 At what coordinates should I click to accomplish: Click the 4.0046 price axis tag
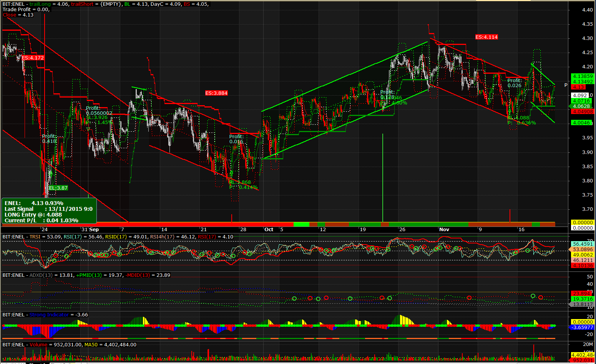582,123
